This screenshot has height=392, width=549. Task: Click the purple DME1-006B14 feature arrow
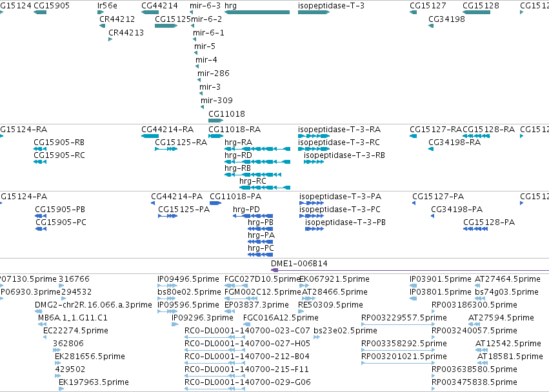410,270
